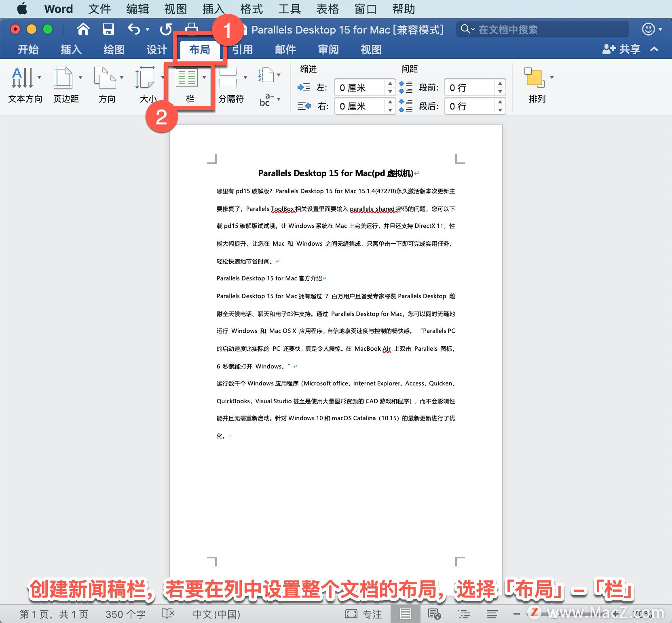Open the 表格 menu

pos(328,9)
